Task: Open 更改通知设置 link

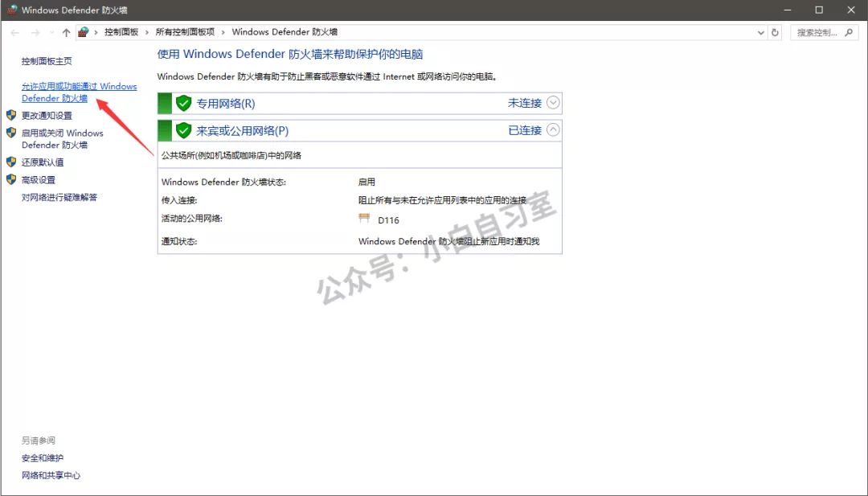Action: (x=47, y=116)
